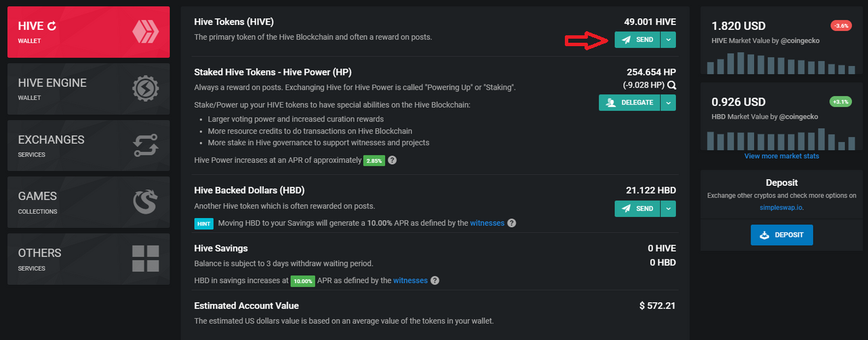Click the Hive logo icon in red tile
Image resolution: width=868 pixels, height=340 pixels.
[145, 32]
